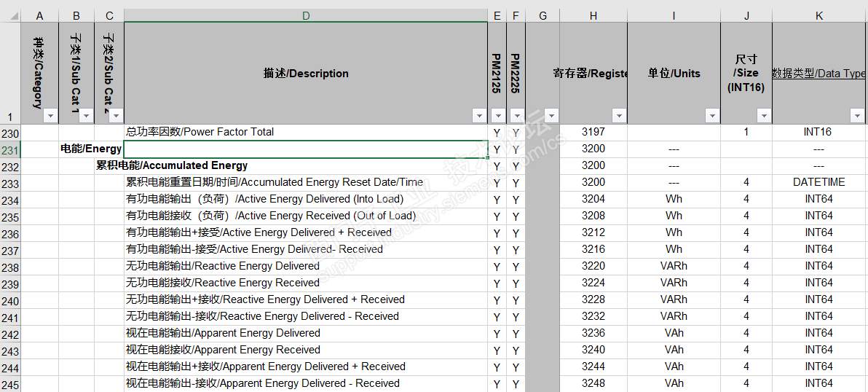Select 视在电能接收/Apparent Energy Received cell

(306, 350)
